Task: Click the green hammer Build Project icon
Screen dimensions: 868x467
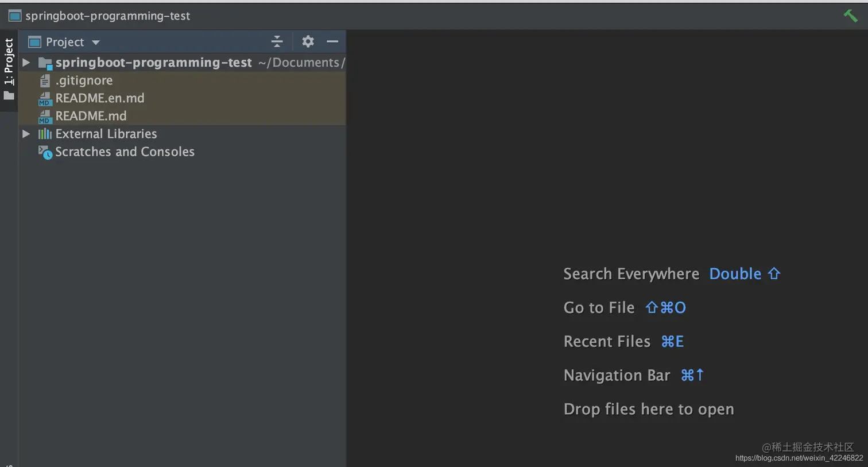Action: tap(850, 16)
